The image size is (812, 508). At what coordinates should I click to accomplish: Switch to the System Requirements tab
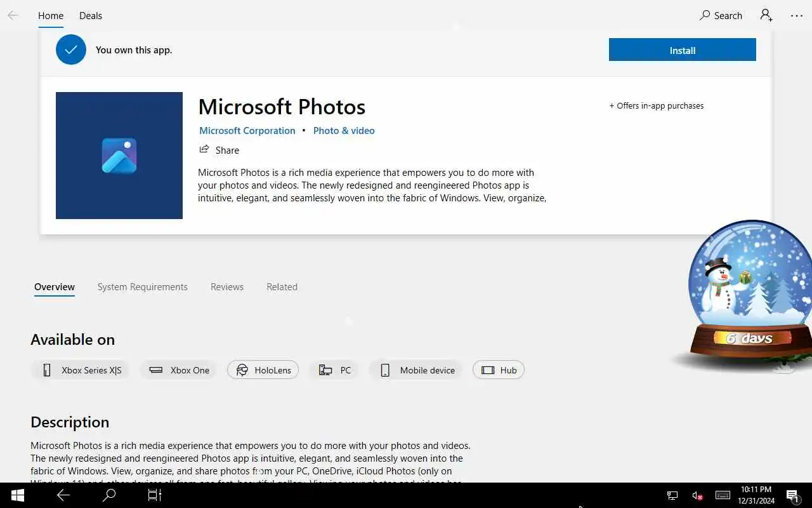click(143, 287)
